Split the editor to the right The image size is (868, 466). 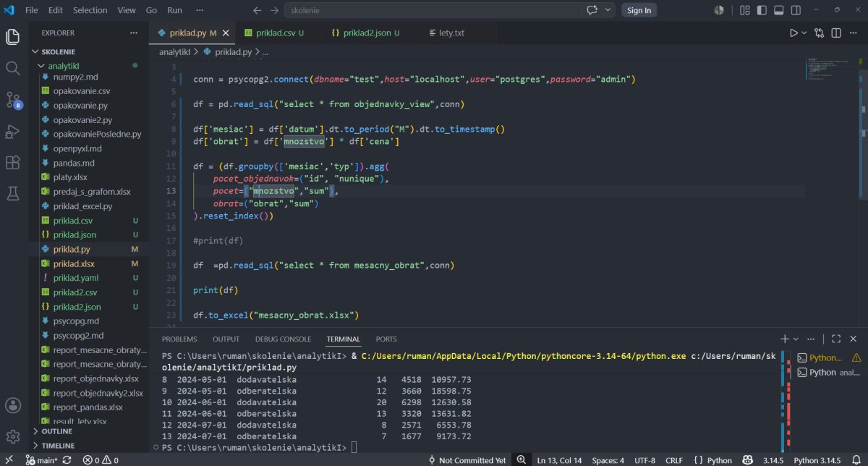(x=838, y=33)
